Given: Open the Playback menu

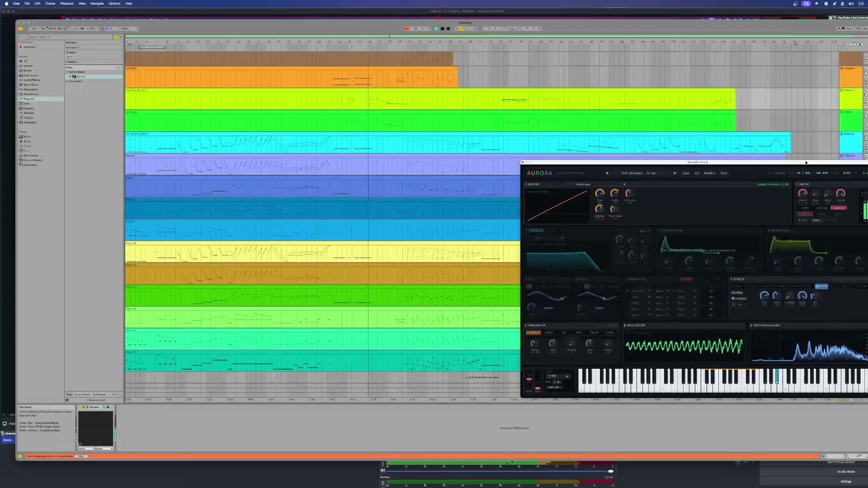Looking at the screenshot, I should [67, 4].
